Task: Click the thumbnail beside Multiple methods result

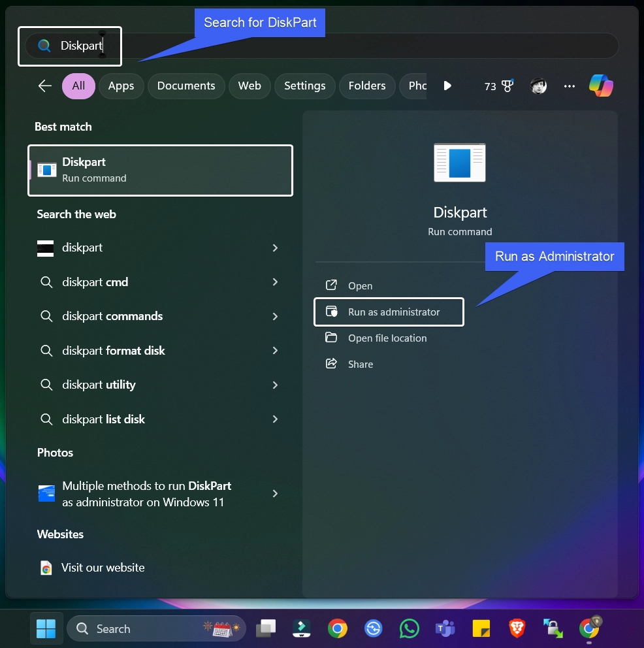Action: [46, 494]
